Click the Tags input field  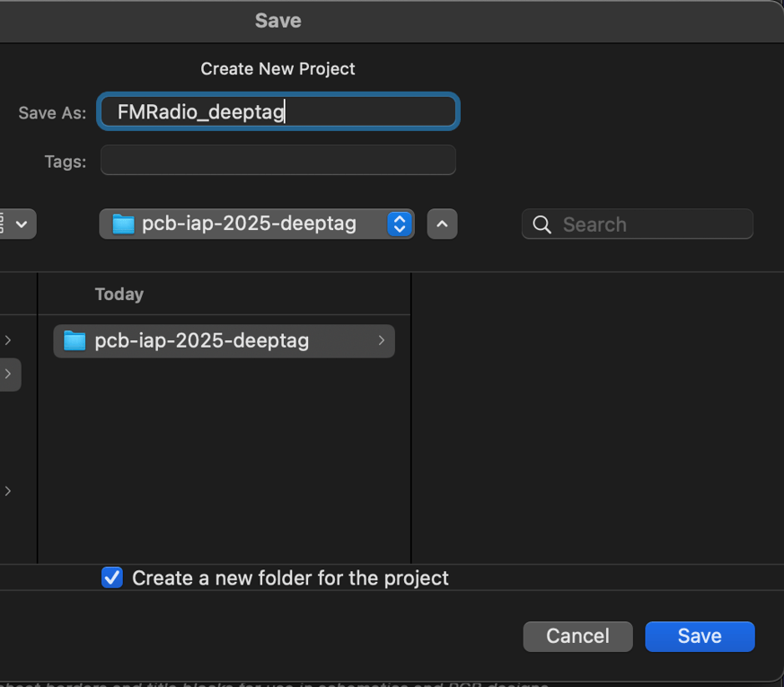[x=277, y=161]
